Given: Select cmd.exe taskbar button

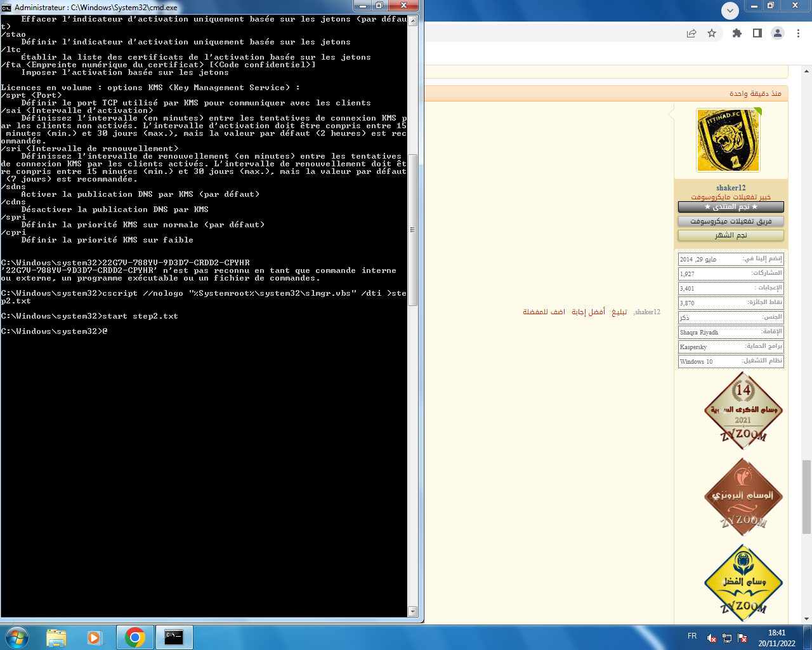Looking at the screenshot, I should 174,637.
